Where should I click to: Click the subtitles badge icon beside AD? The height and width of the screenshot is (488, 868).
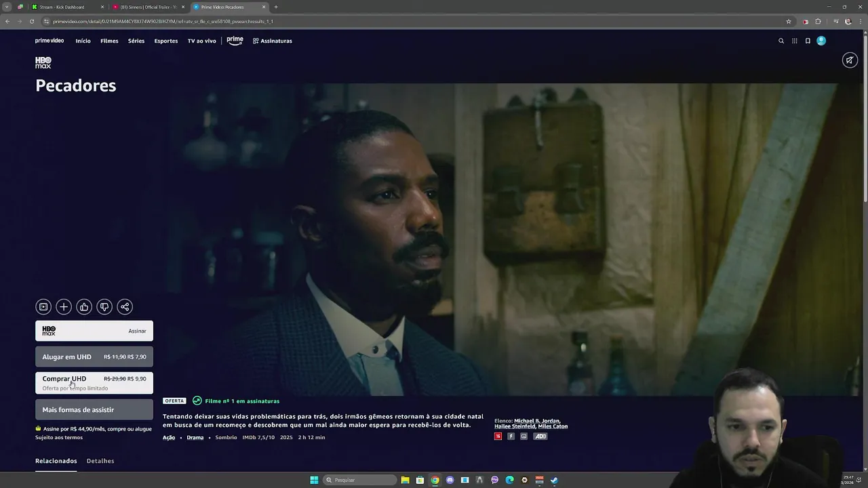[524, 436]
